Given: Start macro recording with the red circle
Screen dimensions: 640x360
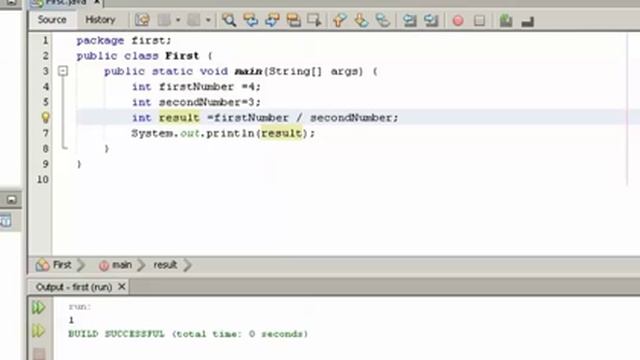Looking at the screenshot, I should [458, 20].
